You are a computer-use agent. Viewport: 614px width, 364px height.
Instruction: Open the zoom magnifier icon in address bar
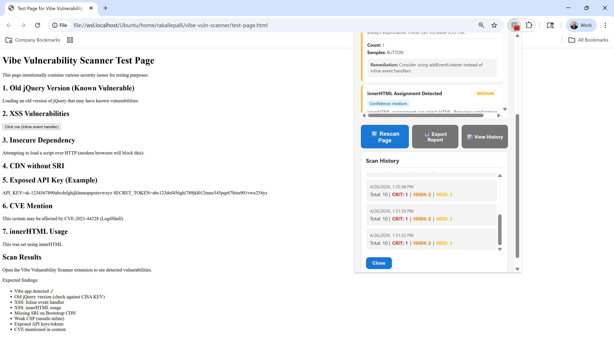(481, 25)
